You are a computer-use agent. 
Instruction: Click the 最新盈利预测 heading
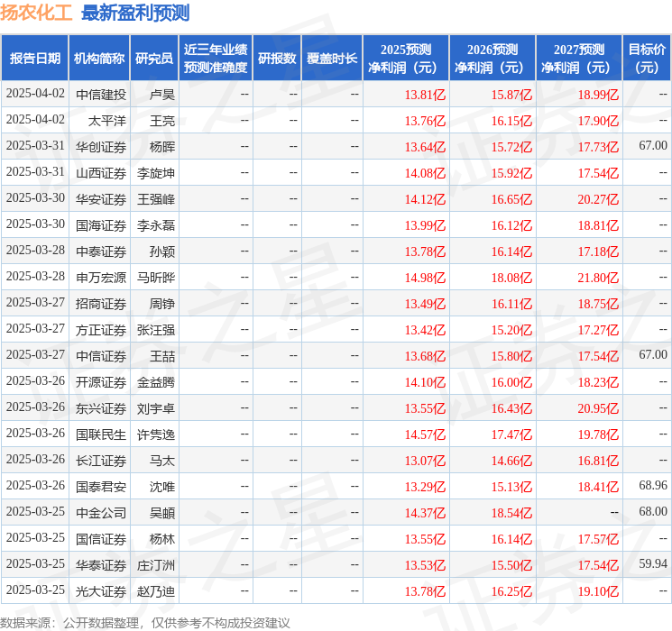[x=135, y=13]
